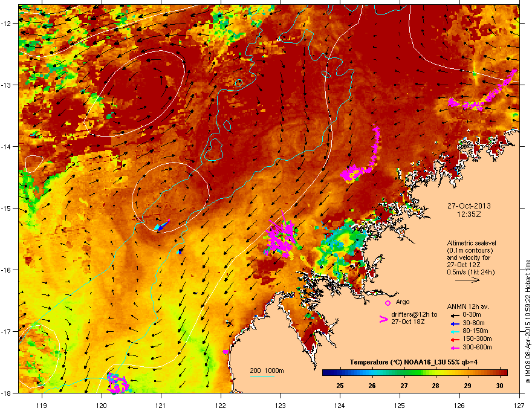The height and width of the screenshot is (411, 532).
Task: Click the red 150-300m arrow in ANMN legend
Action: (455, 340)
